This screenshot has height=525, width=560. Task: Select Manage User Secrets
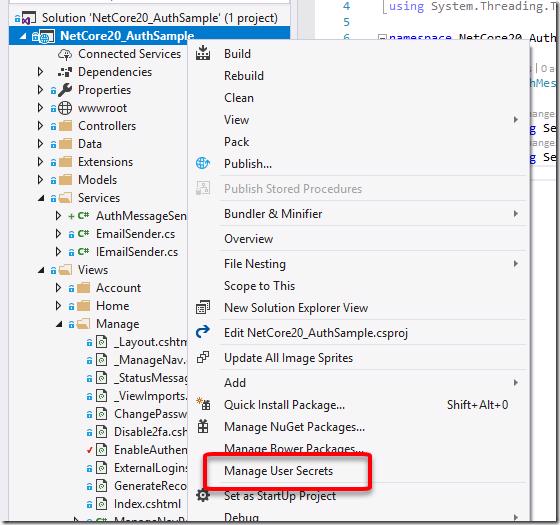(279, 471)
